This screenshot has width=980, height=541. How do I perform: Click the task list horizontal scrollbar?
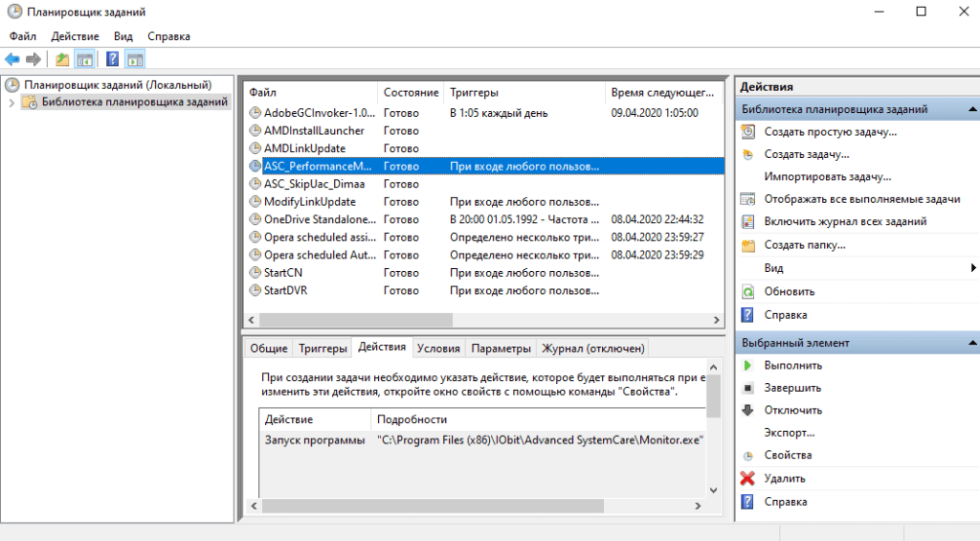[x=479, y=320]
